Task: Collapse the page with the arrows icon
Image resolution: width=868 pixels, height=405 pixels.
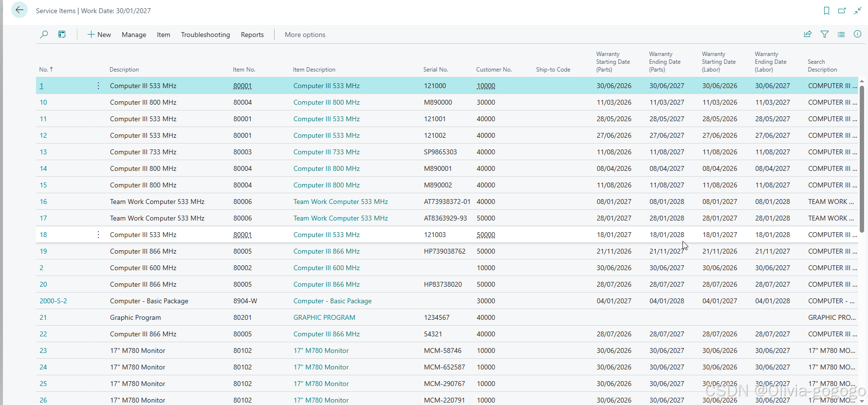Action: [858, 11]
